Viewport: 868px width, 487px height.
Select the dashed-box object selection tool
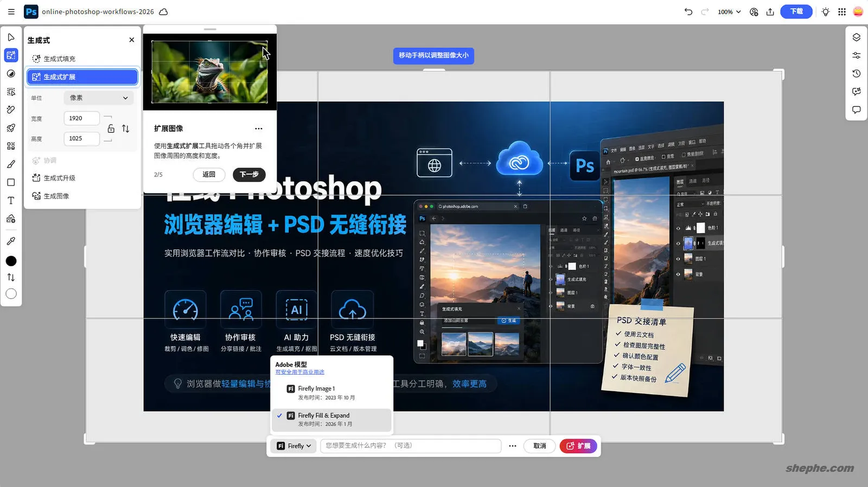pos(11,92)
